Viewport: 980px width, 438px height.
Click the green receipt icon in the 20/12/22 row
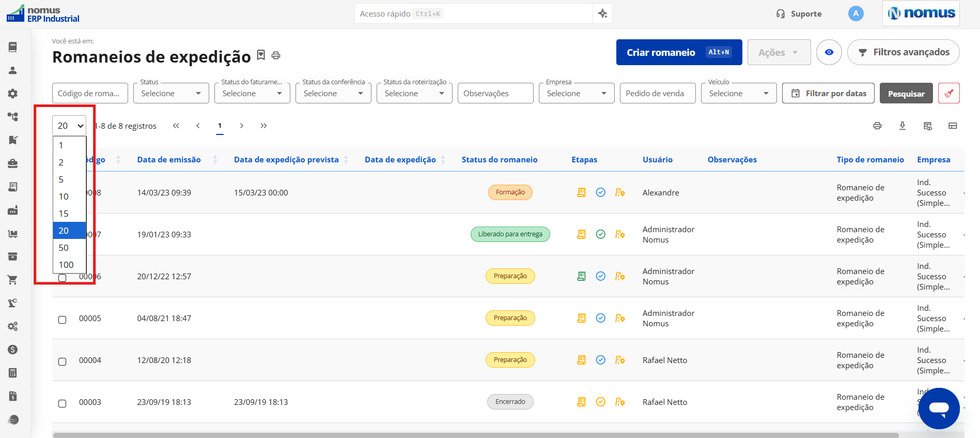pos(581,276)
